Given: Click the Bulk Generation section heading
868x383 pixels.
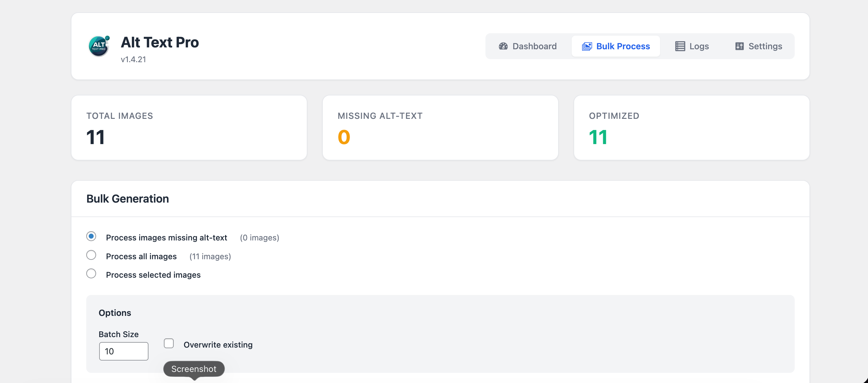Looking at the screenshot, I should [128, 199].
